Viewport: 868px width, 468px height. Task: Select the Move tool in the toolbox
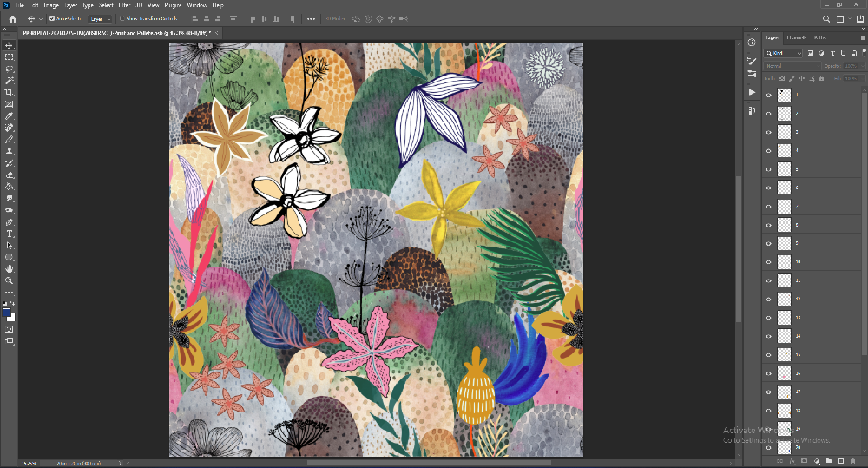pos(10,45)
